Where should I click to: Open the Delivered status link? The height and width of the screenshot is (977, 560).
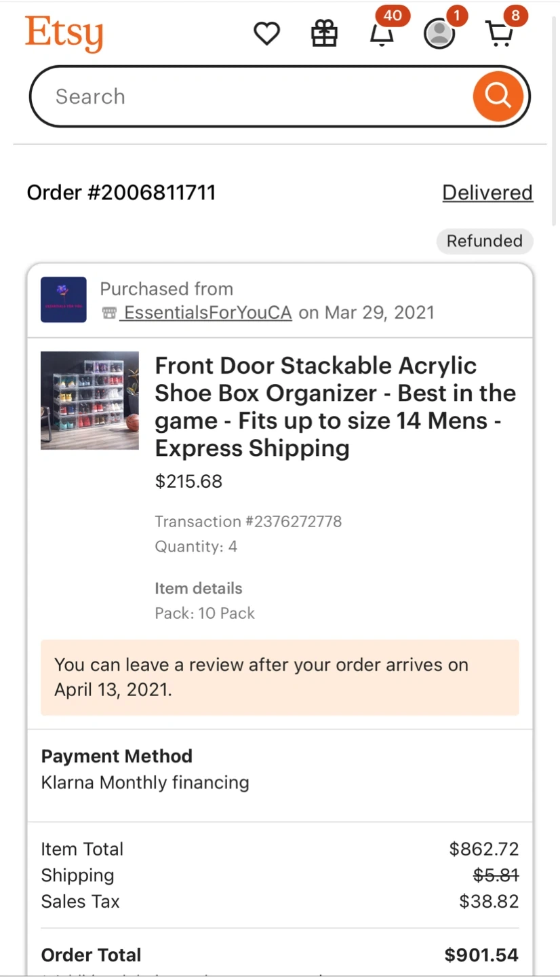[x=487, y=193]
